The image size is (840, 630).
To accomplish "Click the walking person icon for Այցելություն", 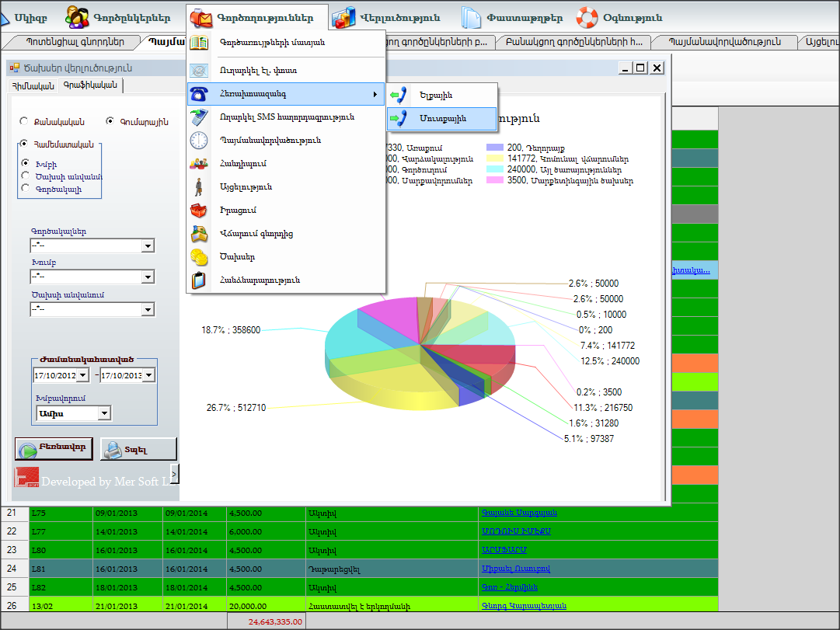I will 199,187.
